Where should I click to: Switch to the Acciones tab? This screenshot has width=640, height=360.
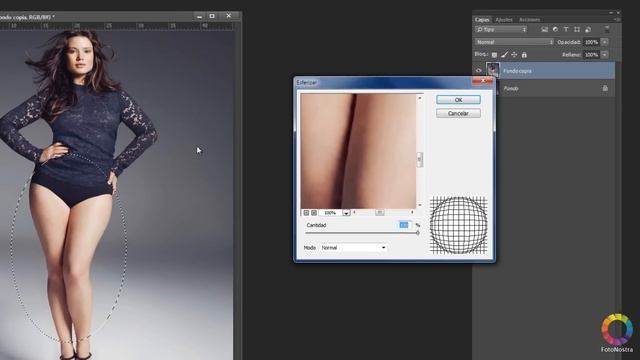(x=529, y=20)
